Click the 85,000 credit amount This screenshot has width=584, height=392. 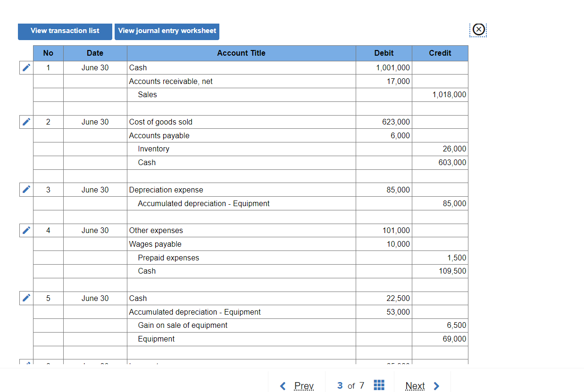coord(454,204)
